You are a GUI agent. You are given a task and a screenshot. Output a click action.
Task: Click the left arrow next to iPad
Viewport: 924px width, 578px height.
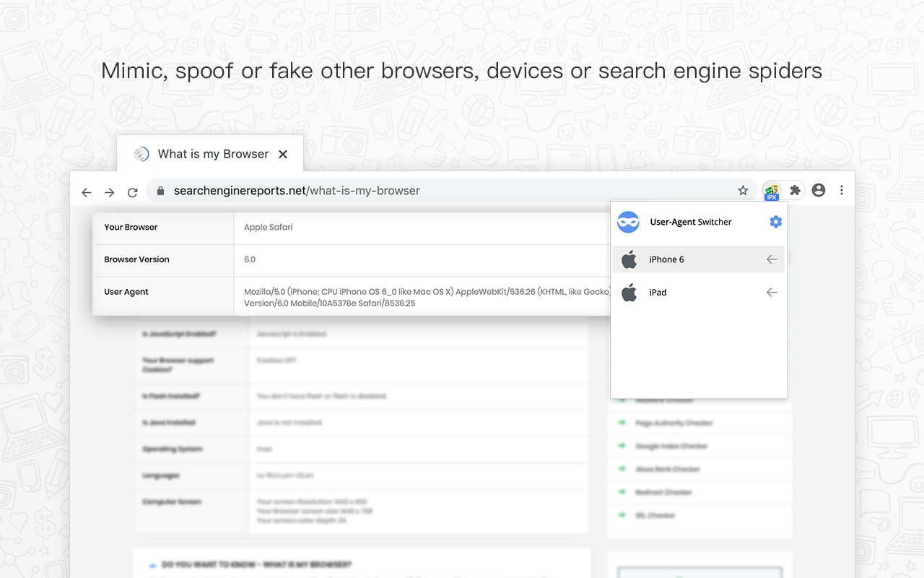tap(771, 292)
